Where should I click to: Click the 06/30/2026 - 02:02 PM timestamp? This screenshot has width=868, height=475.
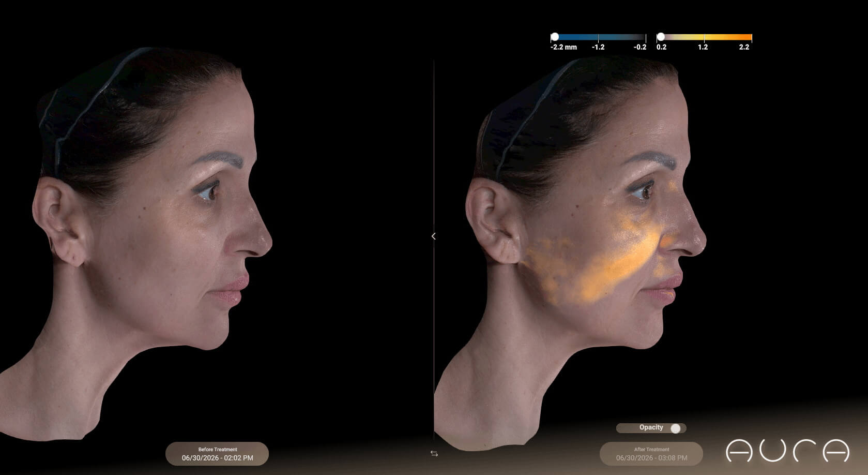217,458
